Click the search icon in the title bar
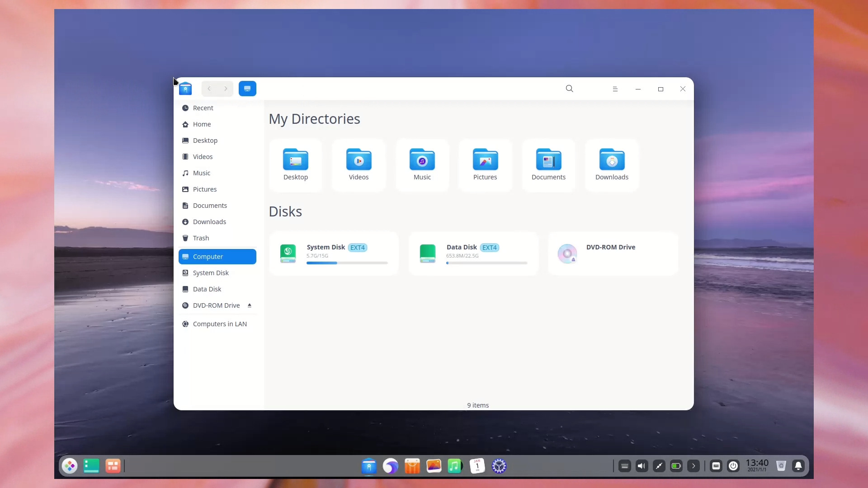This screenshot has width=868, height=488. [x=569, y=89]
